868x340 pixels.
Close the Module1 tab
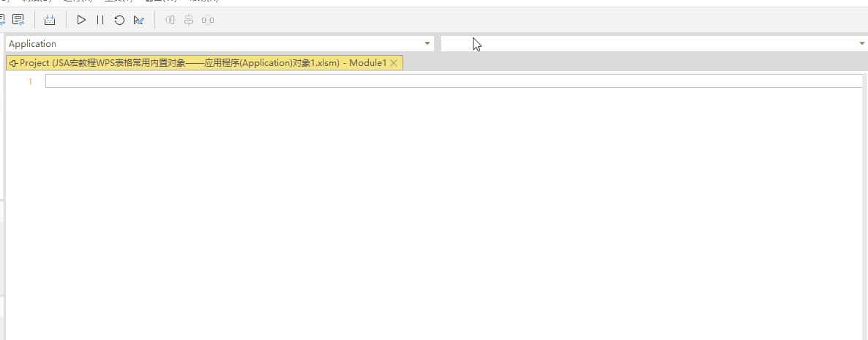pyautogui.click(x=394, y=63)
